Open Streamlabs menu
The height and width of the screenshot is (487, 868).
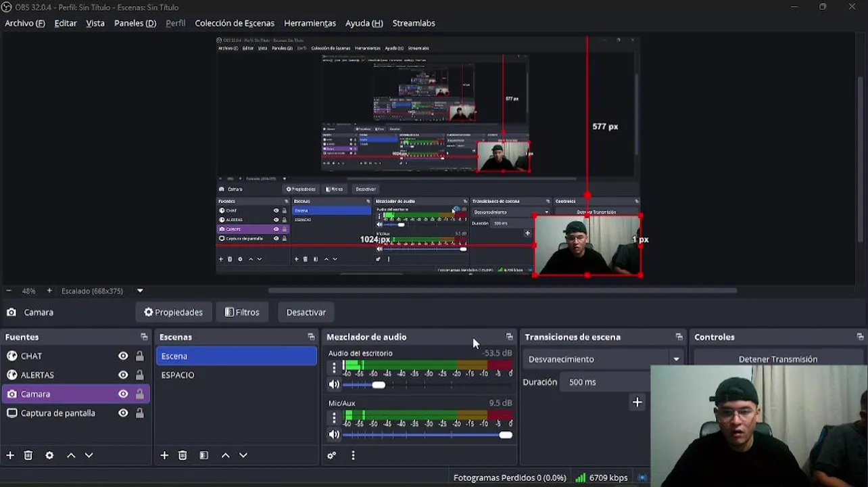coord(414,23)
